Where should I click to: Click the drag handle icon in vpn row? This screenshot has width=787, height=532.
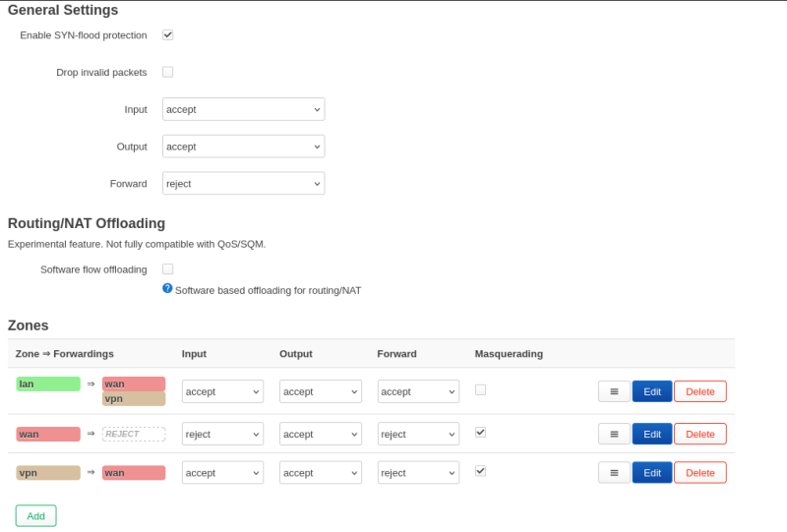[614, 473]
